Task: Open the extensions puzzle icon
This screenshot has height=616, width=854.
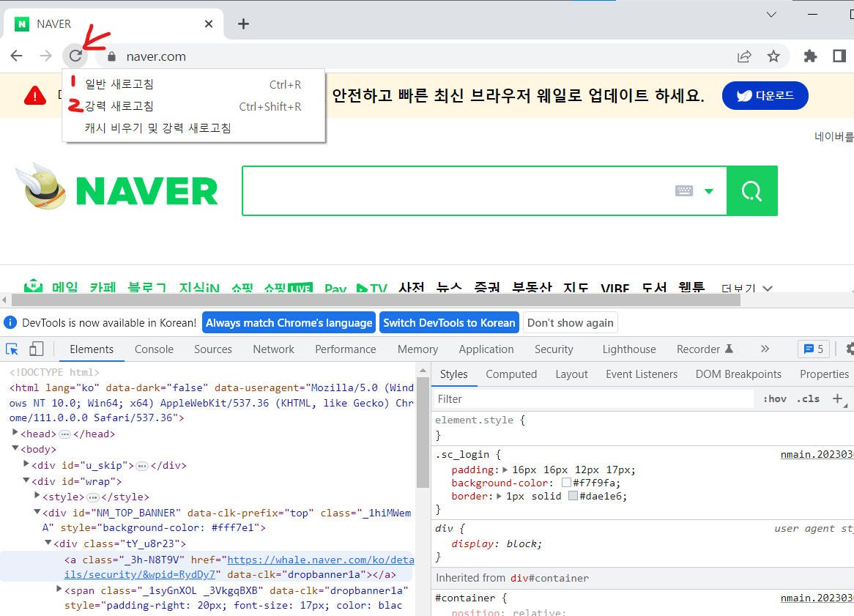Action: [811, 56]
